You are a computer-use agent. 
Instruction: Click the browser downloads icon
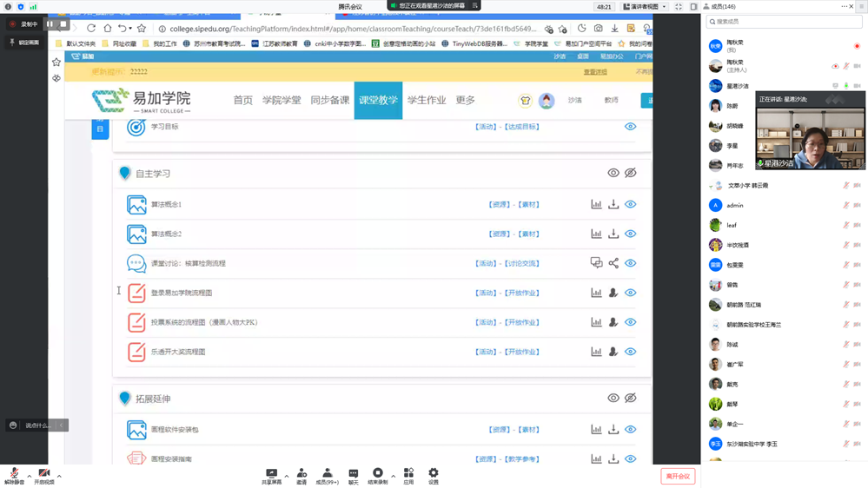click(x=614, y=28)
